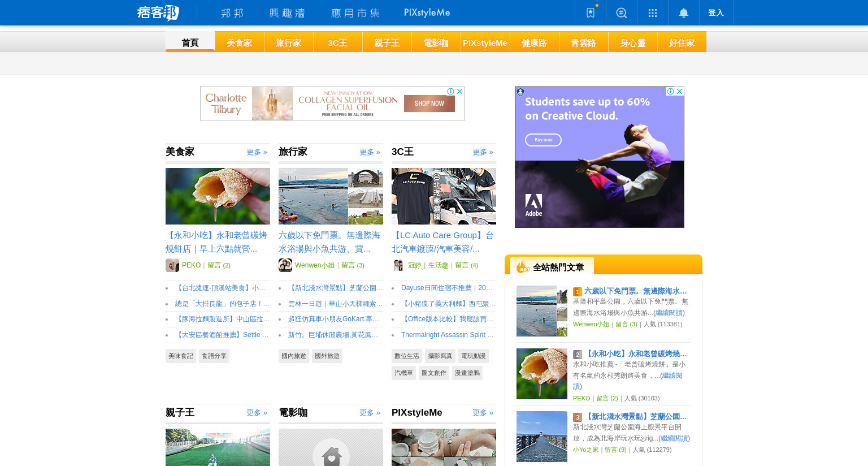
Task: Click PEKO author avatar icon
Action: point(172,265)
